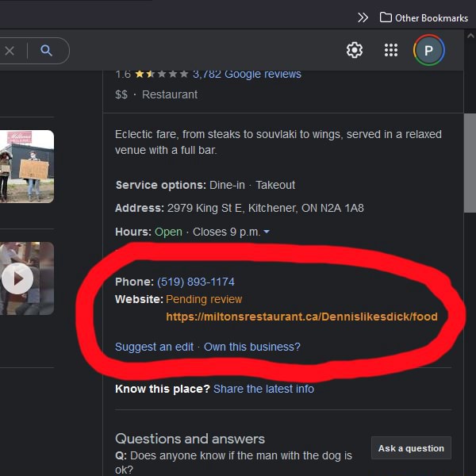The width and height of the screenshot is (476, 476).
Task: Click the Dine-in service option text
Action: point(227,185)
